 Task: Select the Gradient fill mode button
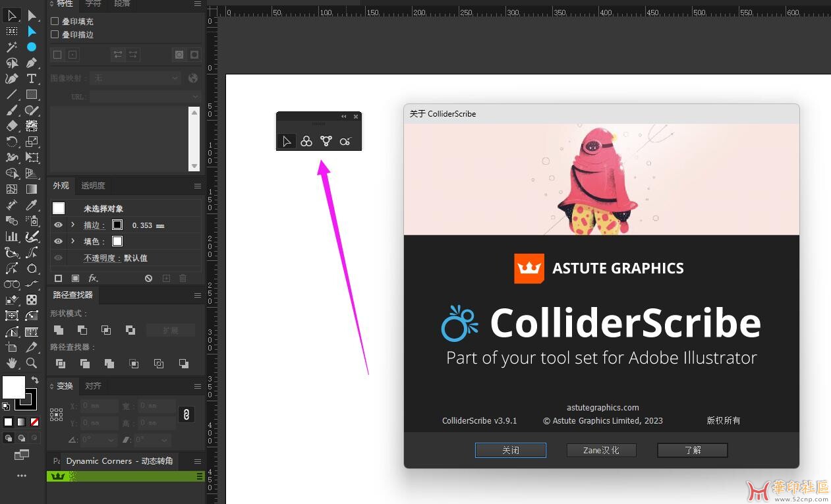tap(21, 422)
